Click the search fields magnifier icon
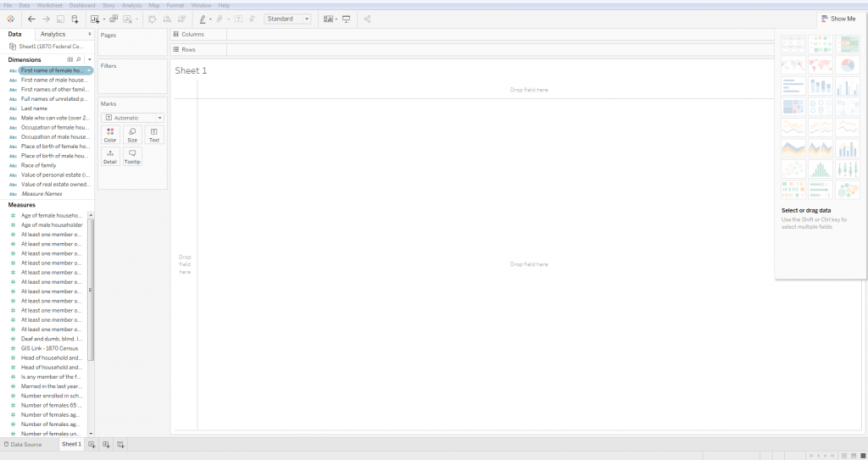Viewport: 868px width, 460px height. [79, 60]
